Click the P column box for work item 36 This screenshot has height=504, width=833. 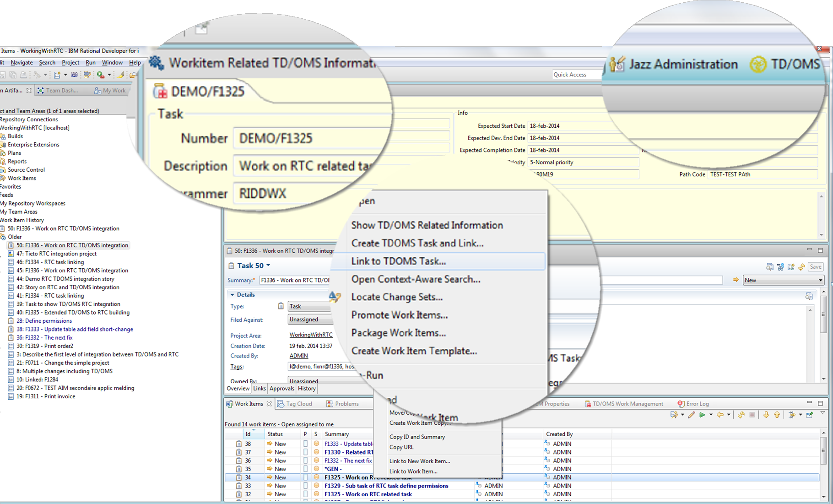coord(305,461)
